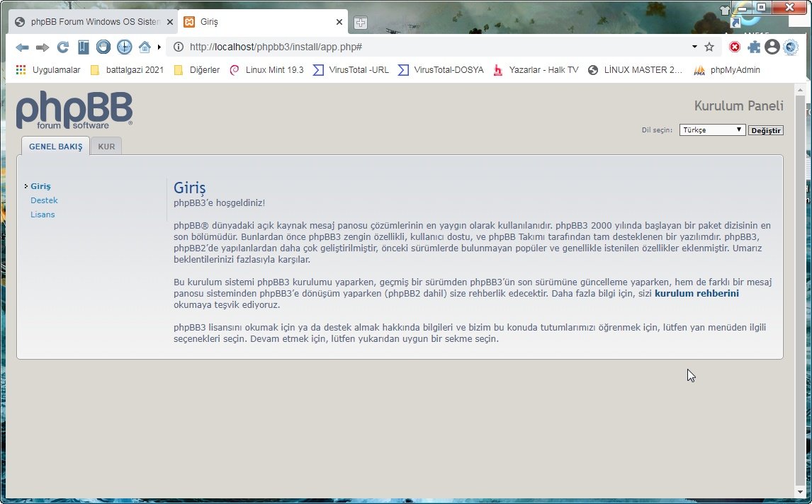Click the T-shirt theme icon in title bar
This screenshot has width=812, height=504.
[724, 10]
